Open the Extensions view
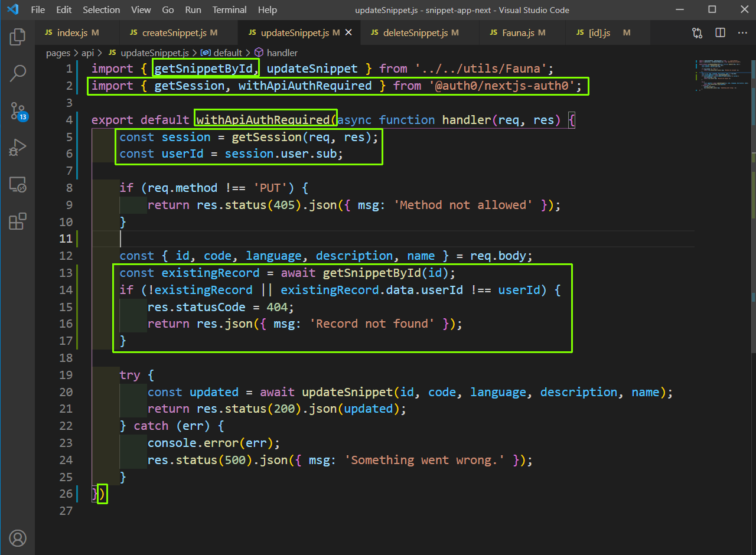Image resolution: width=756 pixels, height=555 pixels. point(18,221)
